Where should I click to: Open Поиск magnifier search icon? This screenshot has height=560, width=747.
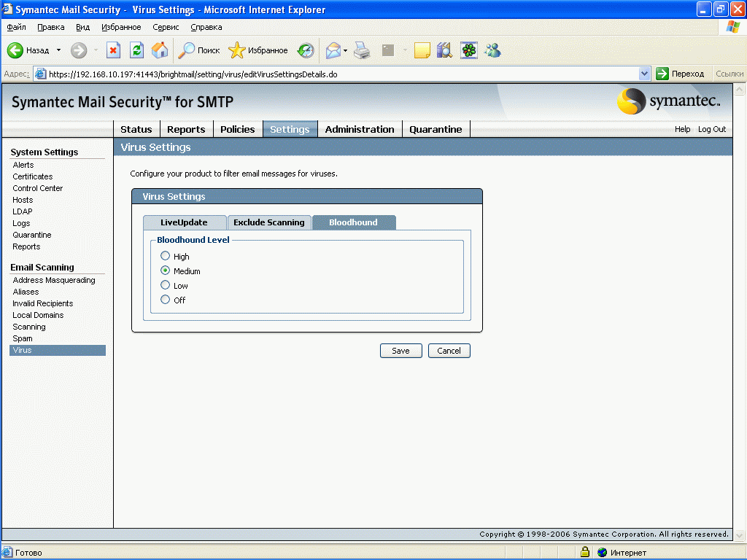tap(186, 50)
